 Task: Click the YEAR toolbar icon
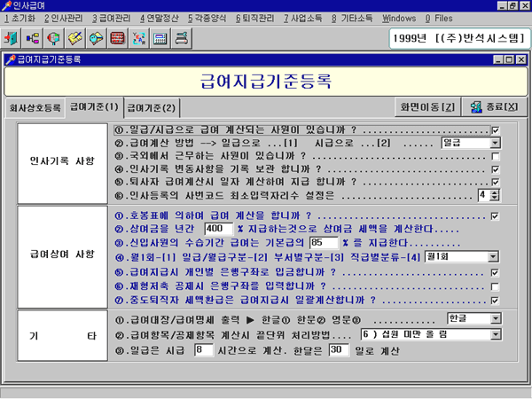[x=138, y=39]
